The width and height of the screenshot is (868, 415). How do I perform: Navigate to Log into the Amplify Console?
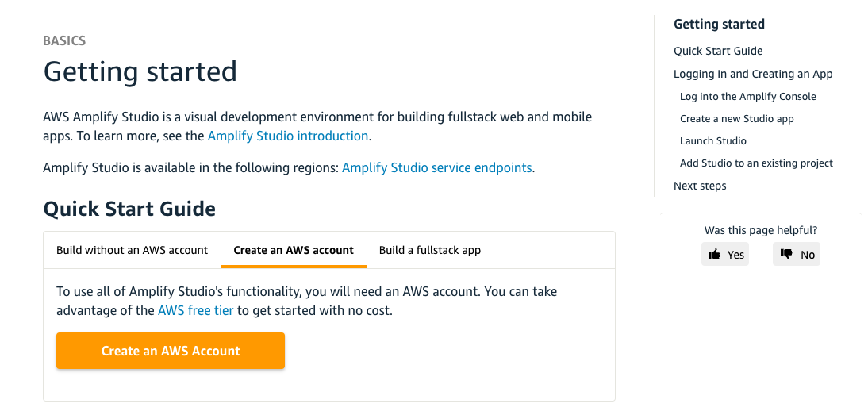click(747, 96)
